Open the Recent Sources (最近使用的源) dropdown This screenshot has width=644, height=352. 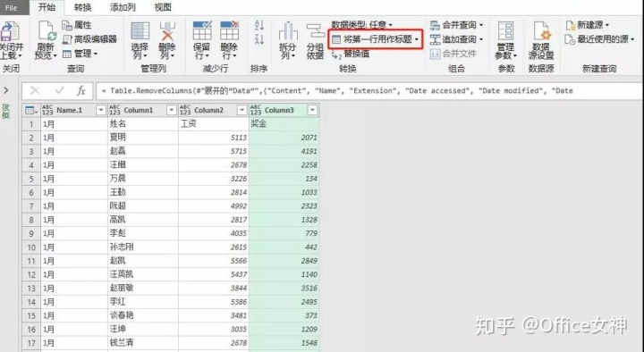[x=599, y=39]
